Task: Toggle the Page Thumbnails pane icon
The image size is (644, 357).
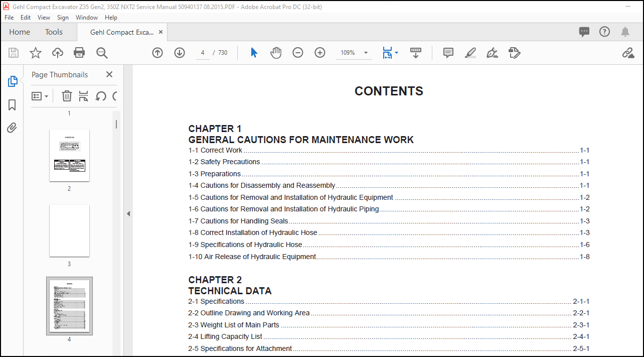Action: [13, 81]
